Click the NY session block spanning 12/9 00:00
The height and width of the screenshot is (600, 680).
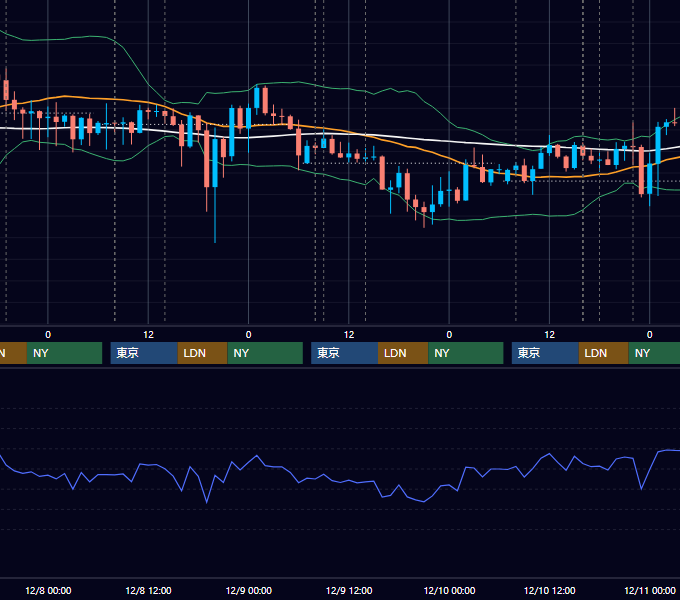pos(265,353)
